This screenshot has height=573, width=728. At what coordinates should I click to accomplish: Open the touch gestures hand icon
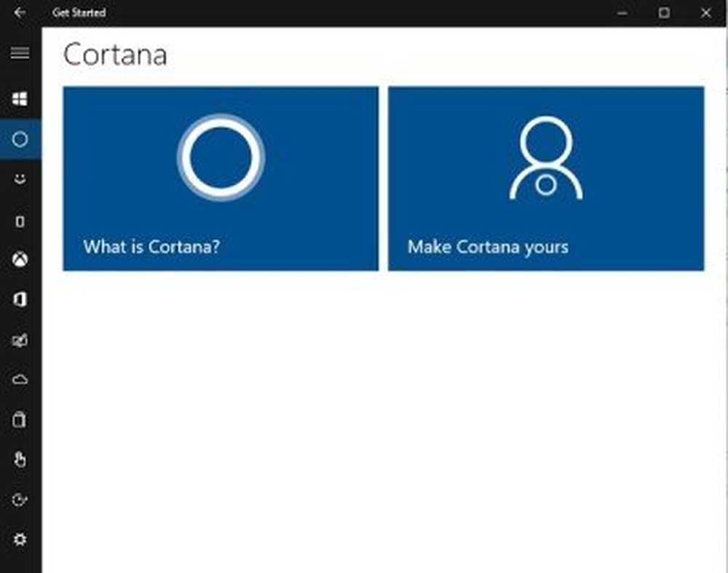coord(20,459)
